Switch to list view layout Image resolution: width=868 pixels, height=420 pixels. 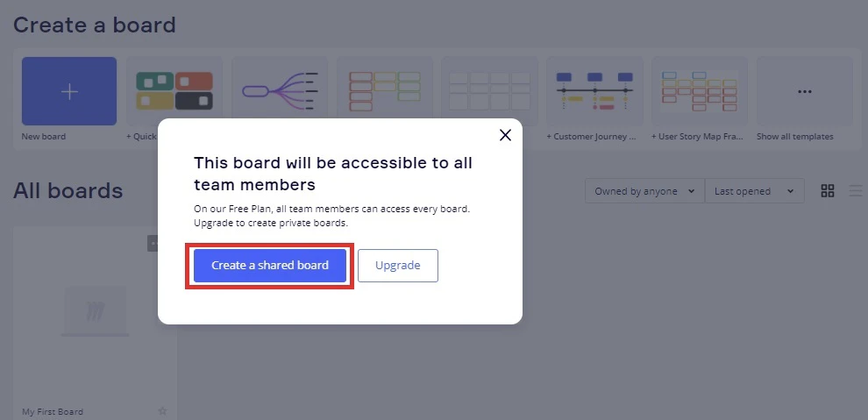(856, 191)
